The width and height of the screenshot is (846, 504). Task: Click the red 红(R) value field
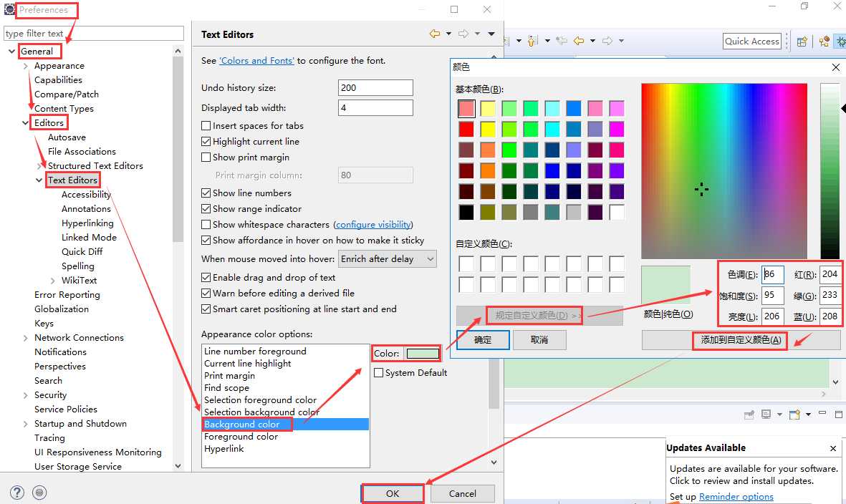pos(830,274)
